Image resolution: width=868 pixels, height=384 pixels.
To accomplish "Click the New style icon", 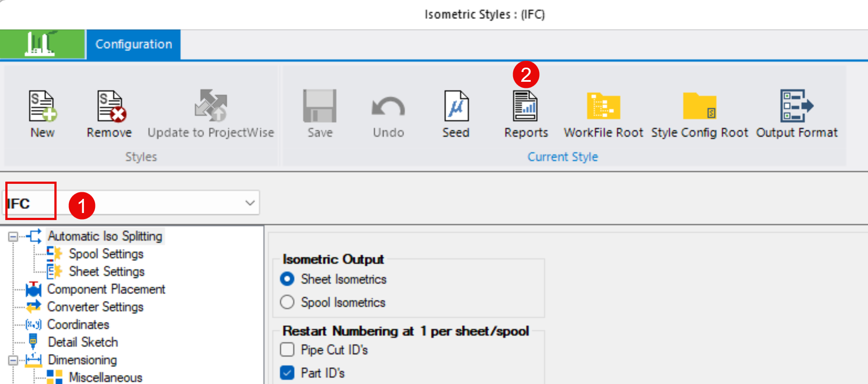I will pos(42,106).
